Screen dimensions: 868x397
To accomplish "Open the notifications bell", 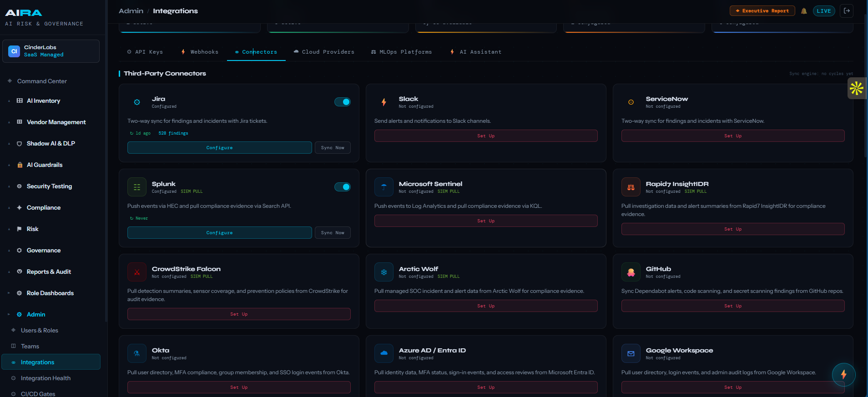I will pos(804,11).
